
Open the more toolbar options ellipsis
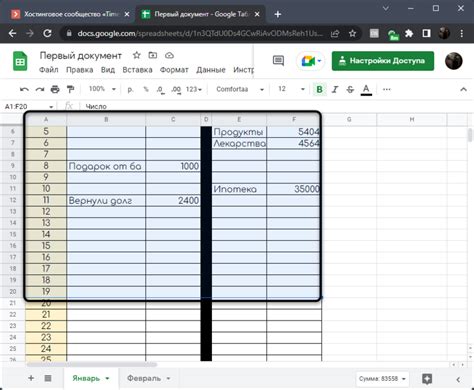[387, 89]
